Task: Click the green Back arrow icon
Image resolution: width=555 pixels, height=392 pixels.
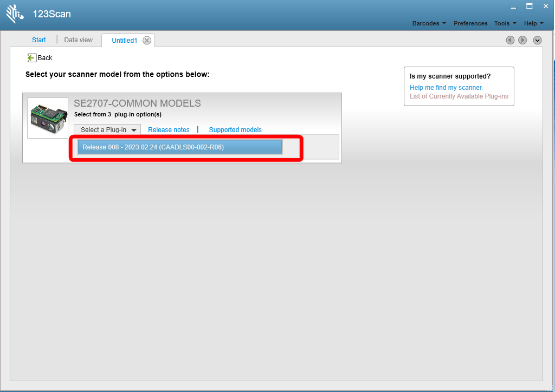Action: (x=31, y=57)
